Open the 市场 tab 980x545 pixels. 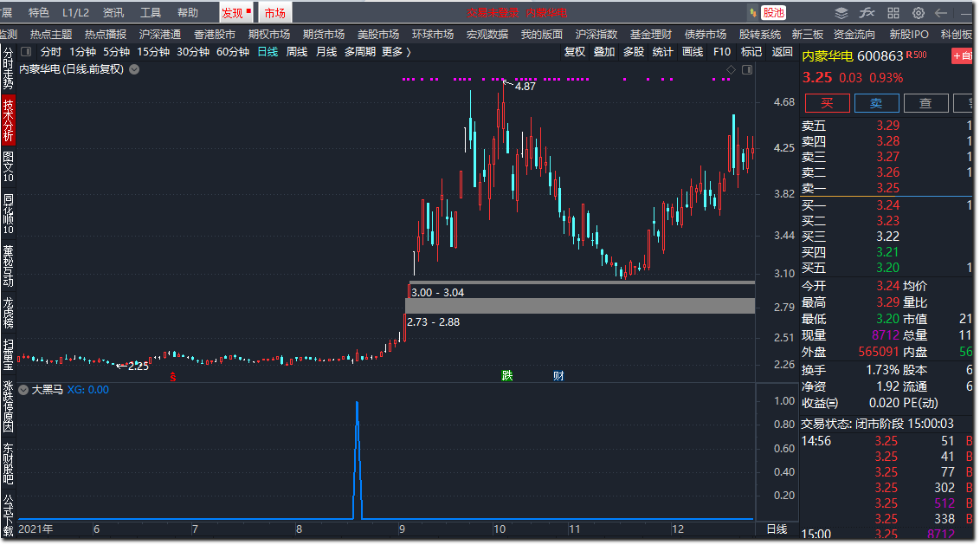coord(275,12)
